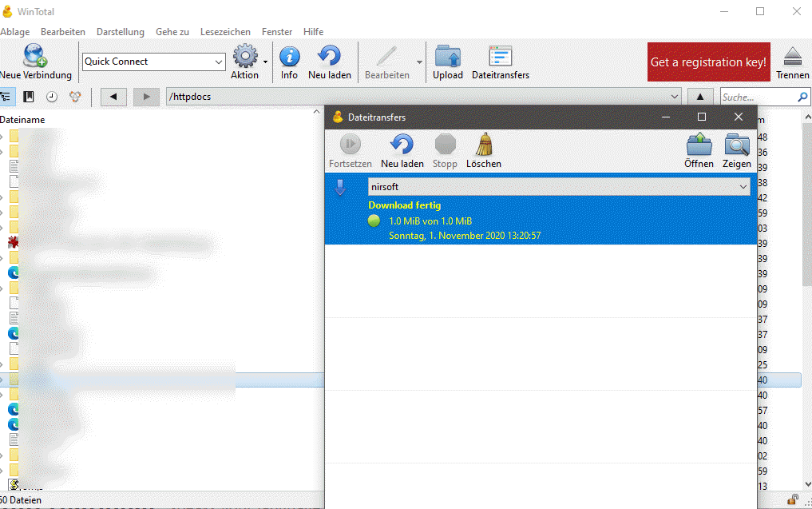Screen dimensions: 812x509
Task: Click Neu laden in Dateitransfers window
Action: (402, 151)
